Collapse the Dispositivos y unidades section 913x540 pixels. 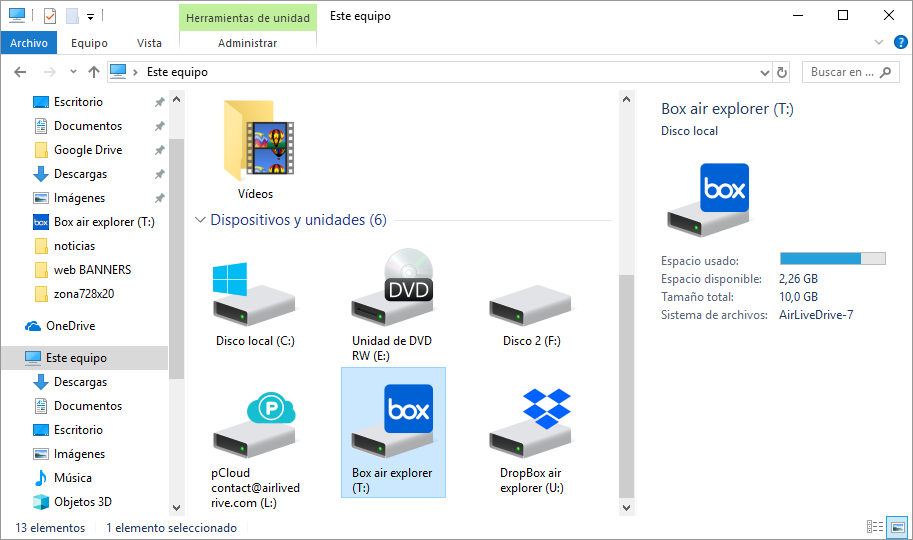200,220
